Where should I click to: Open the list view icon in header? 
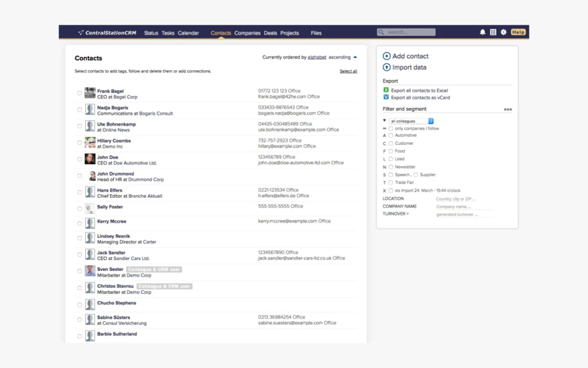(x=493, y=32)
